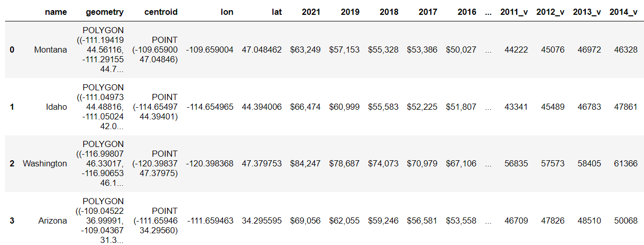
Task: Select the 'lon' column header
Action: [x=226, y=12]
